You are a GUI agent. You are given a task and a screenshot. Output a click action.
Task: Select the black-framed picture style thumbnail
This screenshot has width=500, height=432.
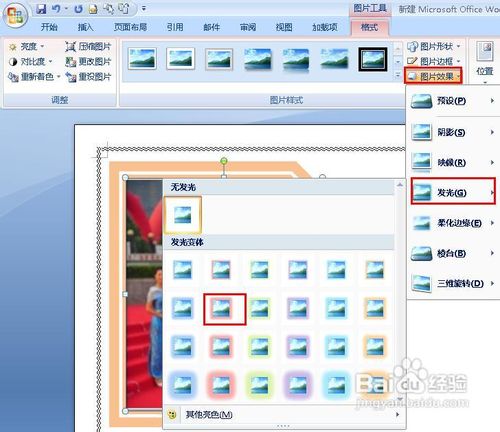tap(373, 59)
